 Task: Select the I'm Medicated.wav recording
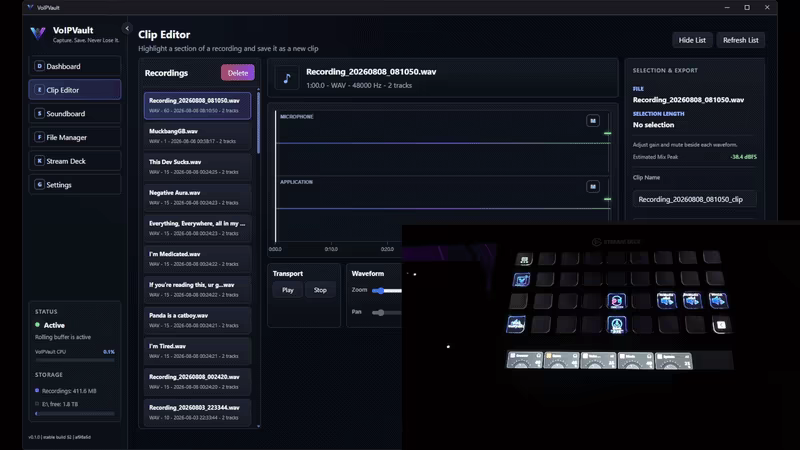[197, 259]
